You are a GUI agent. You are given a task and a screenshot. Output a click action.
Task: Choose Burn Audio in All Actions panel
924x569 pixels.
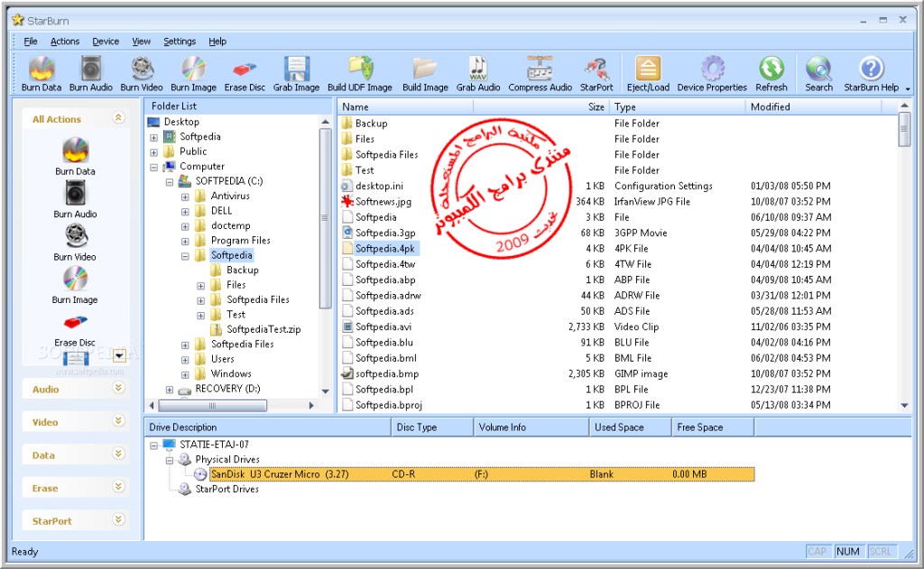(x=76, y=199)
